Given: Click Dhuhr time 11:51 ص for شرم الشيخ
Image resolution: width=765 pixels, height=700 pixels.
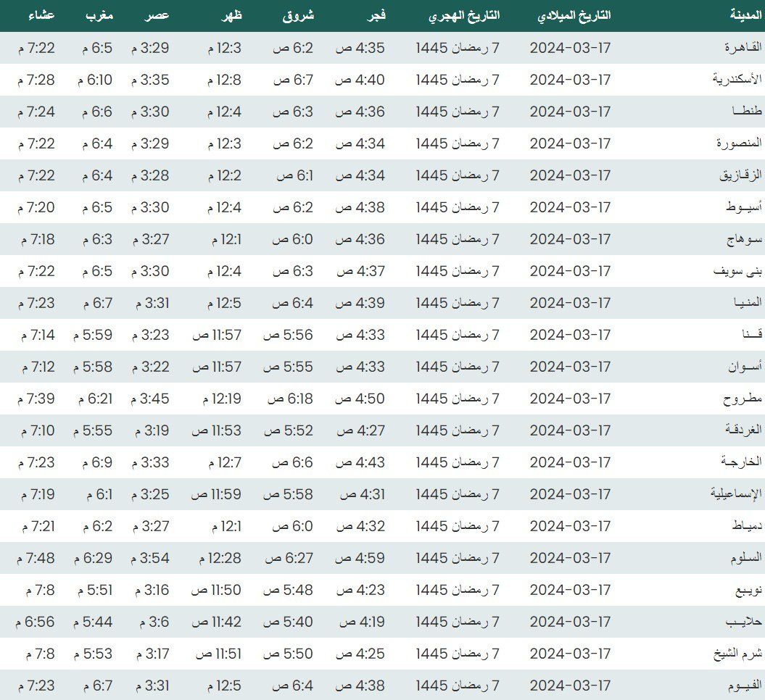Looking at the screenshot, I should [x=218, y=654].
